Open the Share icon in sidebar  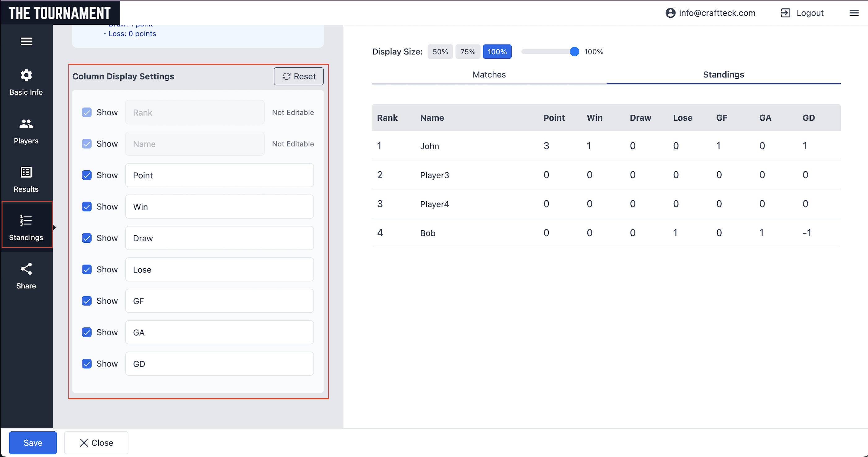pos(26,269)
